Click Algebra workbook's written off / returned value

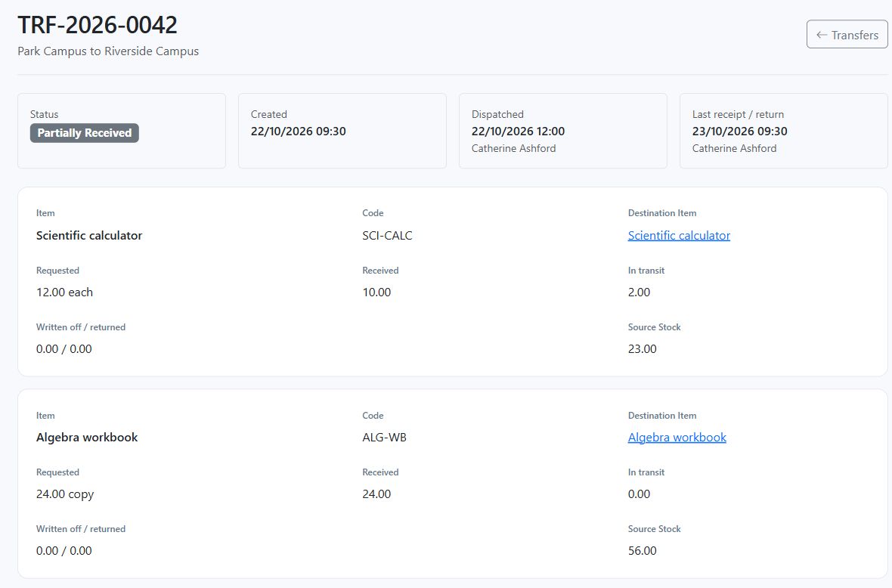click(63, 551)
